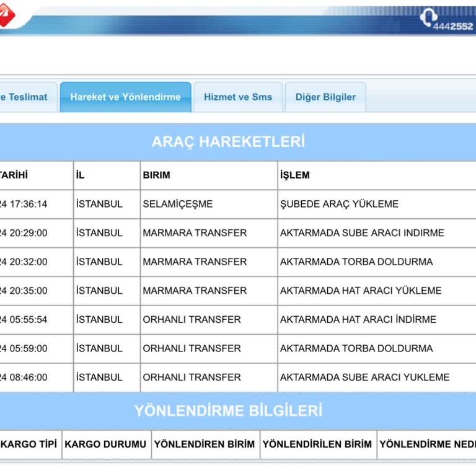The height and width of the screenshot is (476, 476).
Task: Click the ARAÇ HAREKETLERİ section header
Action: click(228, 142)
